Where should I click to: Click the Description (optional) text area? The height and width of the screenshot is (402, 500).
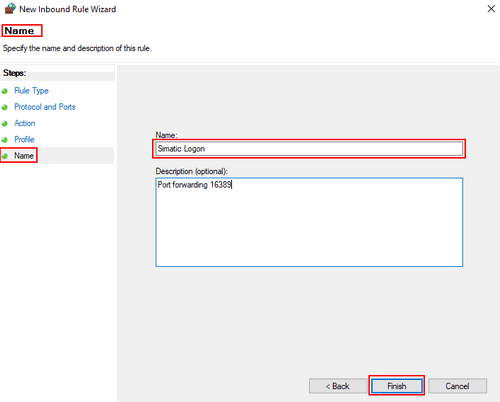pyautogui.click(x=309, y=222)
